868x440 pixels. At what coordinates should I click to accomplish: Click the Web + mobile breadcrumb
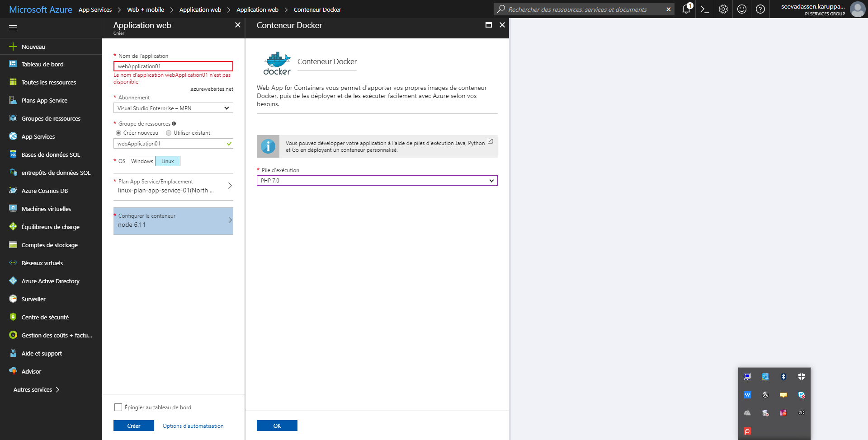tap(146, 9)
